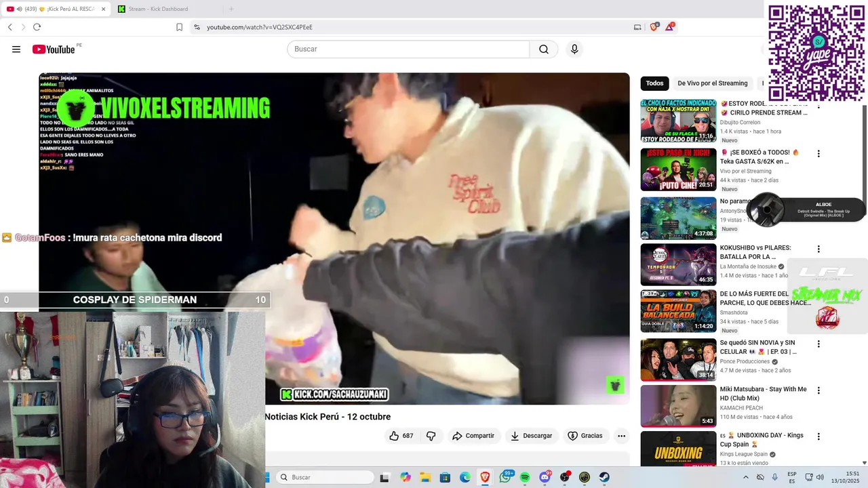Click the playing video frame
The height and width of the screenshot is (488, 868).
pos(334,239)
